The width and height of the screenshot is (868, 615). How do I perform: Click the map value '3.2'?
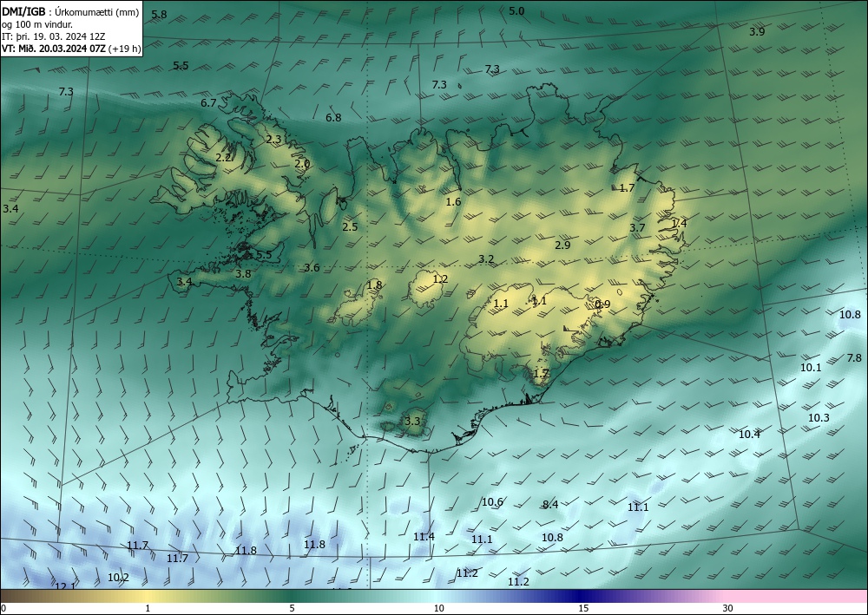click(486, 258)
